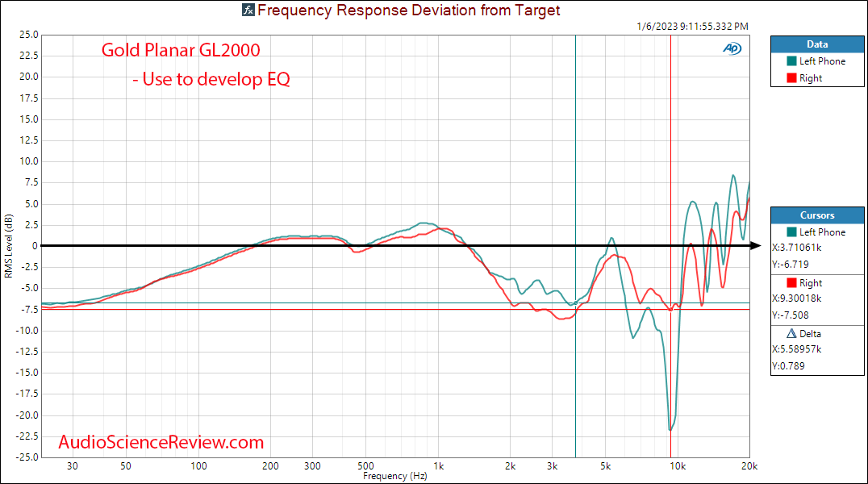868x484 pixels.
Task: Click the '-12.5' tick on level axis
Action: click(27, 352)
